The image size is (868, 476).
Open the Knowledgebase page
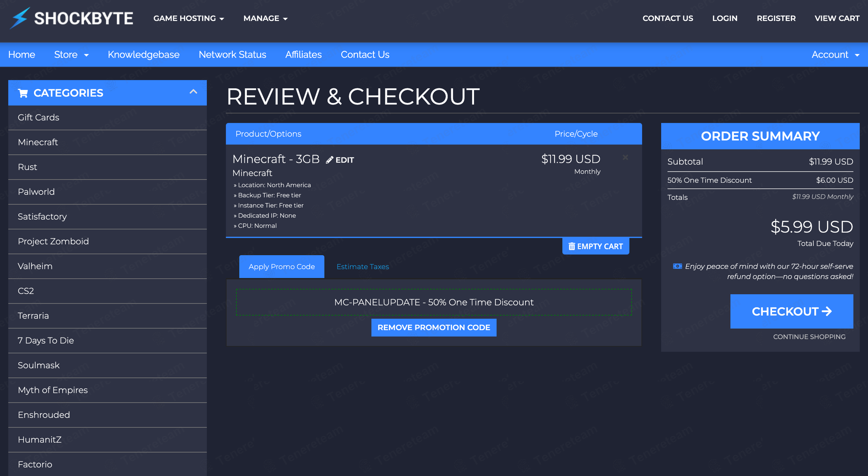143,55
